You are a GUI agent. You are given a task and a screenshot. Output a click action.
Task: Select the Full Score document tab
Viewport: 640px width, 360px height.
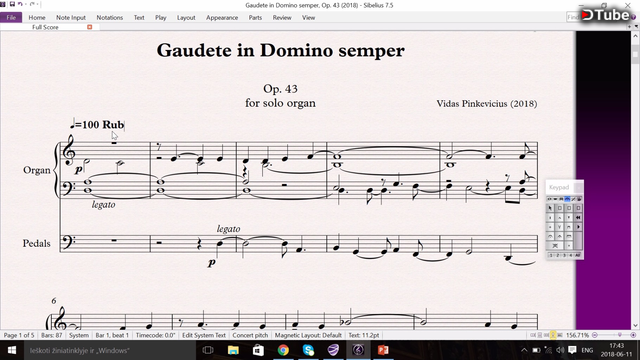[x=45, y=27]
